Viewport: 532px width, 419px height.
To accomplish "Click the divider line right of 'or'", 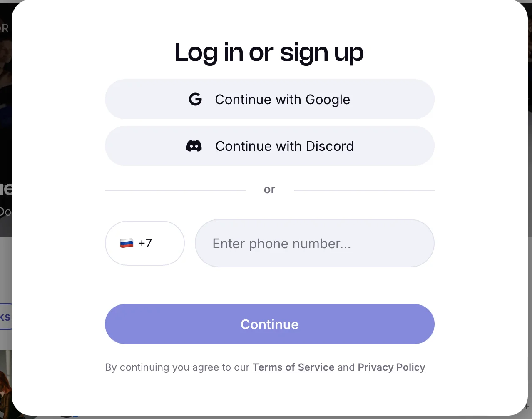I will [364, 191].
